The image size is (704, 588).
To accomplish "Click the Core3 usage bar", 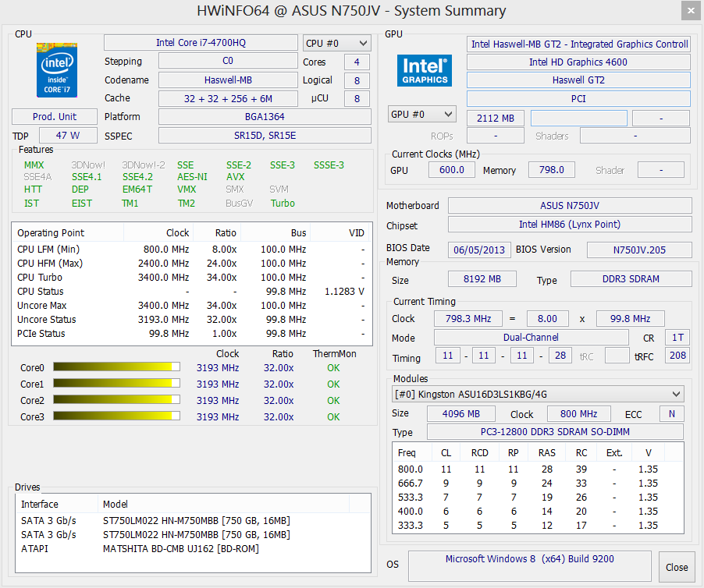I will (117, 416).
